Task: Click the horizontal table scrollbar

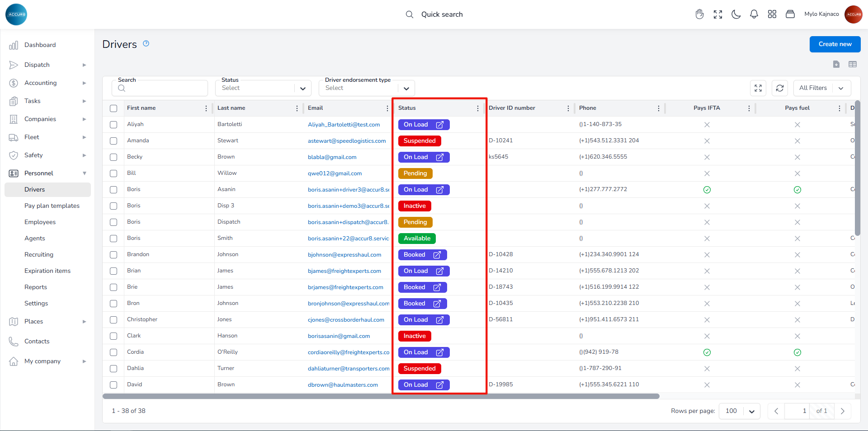Action: (x=381, y=396)
